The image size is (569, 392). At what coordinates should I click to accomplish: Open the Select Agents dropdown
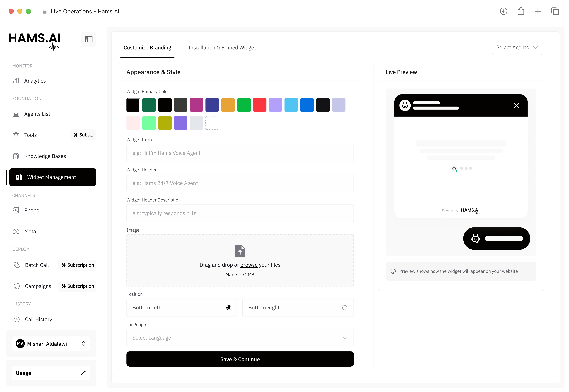tap(517, 47)
